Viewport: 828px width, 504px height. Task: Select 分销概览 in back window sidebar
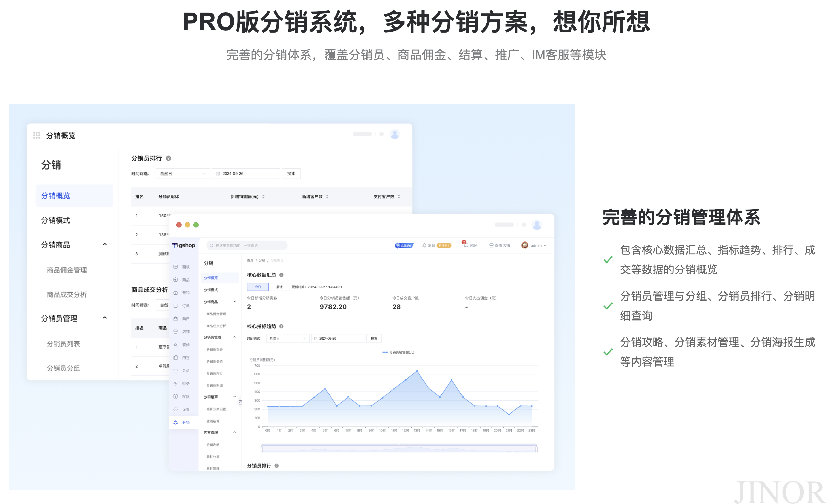[x=74, y=196]
